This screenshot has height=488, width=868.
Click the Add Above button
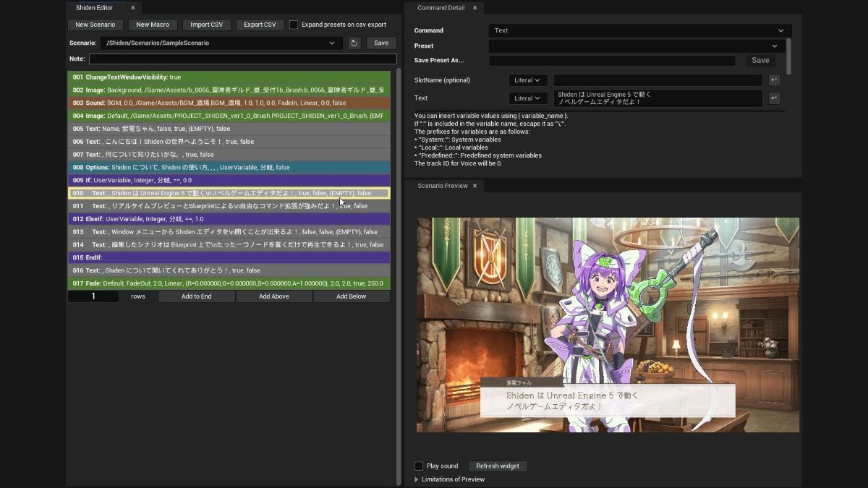point(274,296)
